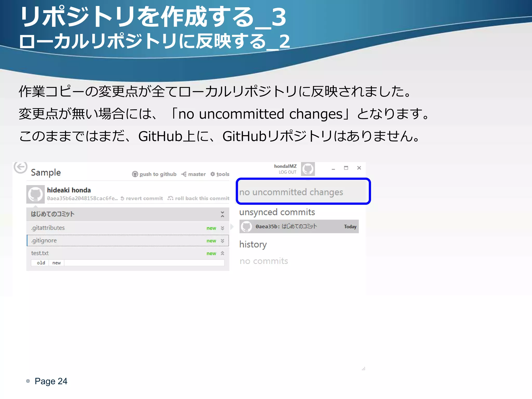Click the push to github button
The image size is (532, 399).
click(x=154, y=174)
